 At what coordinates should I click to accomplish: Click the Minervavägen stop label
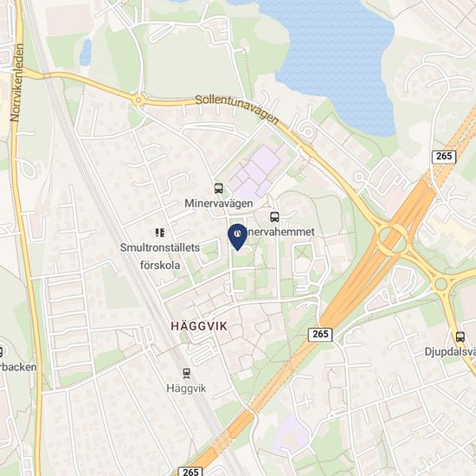pos(219,203)
